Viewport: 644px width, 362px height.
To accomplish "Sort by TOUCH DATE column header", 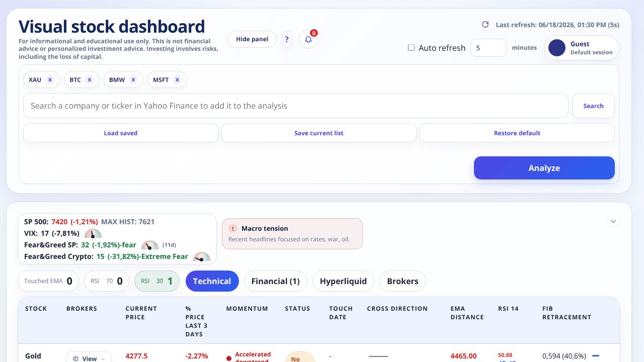I will click(341, 313).
